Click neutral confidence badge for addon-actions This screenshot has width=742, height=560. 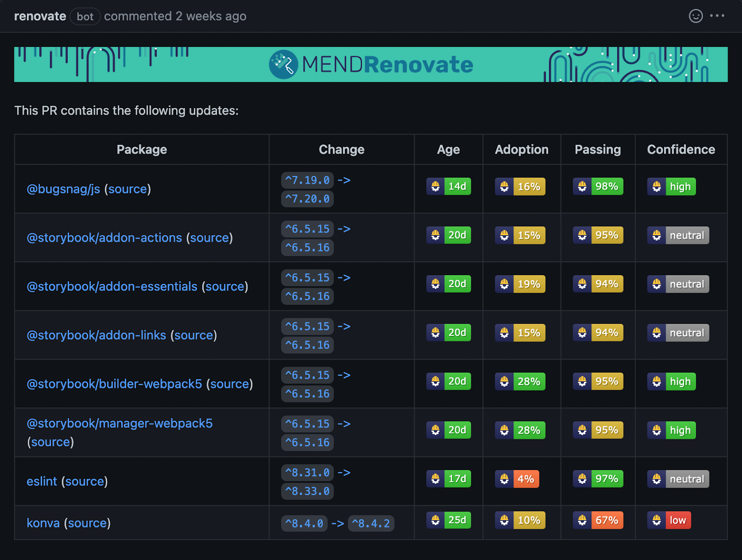[678, 235]
